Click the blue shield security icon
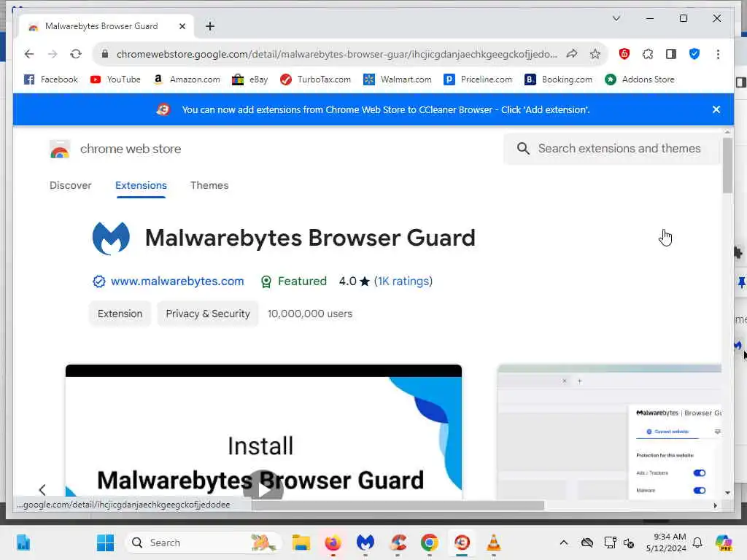This screenshot has width=747, height=560. pos(694,54)
